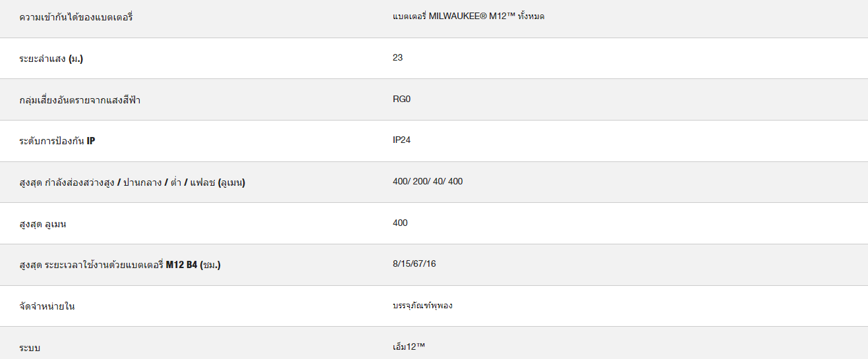Click the lumen modes label with แฟลช
The image size is (868, 359).
(132, 182)
